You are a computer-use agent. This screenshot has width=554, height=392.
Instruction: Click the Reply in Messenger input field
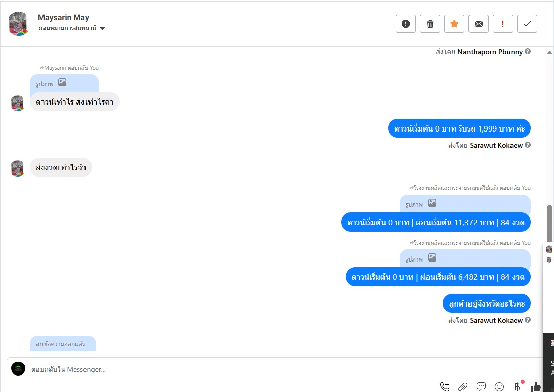tap(226, 369)
